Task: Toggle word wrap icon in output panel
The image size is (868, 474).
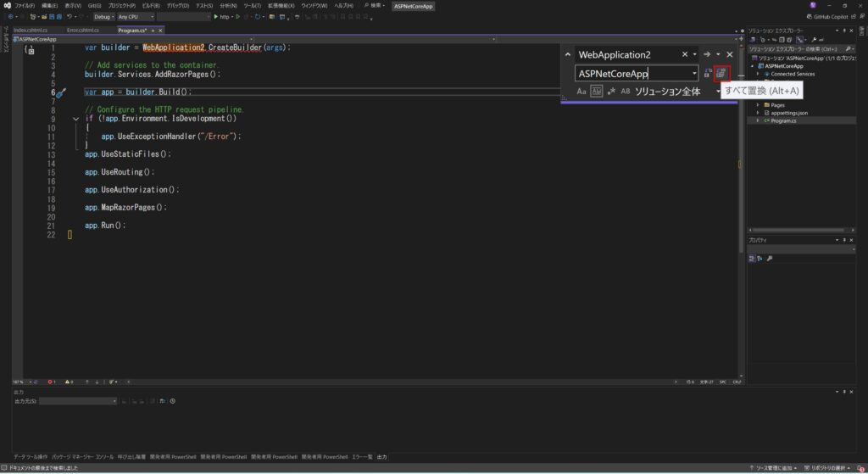Action: [162, 401]
